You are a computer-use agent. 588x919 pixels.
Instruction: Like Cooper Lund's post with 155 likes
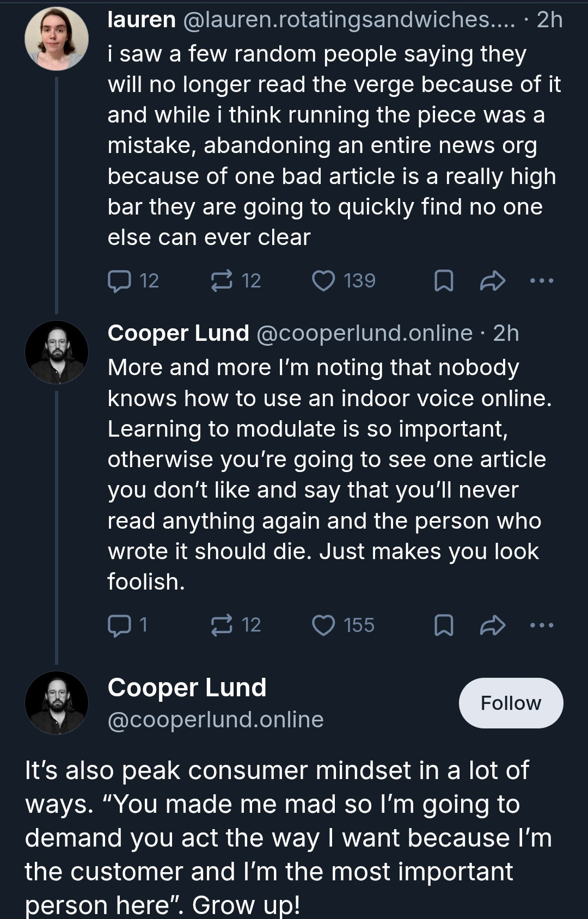[x=323, y=625]
